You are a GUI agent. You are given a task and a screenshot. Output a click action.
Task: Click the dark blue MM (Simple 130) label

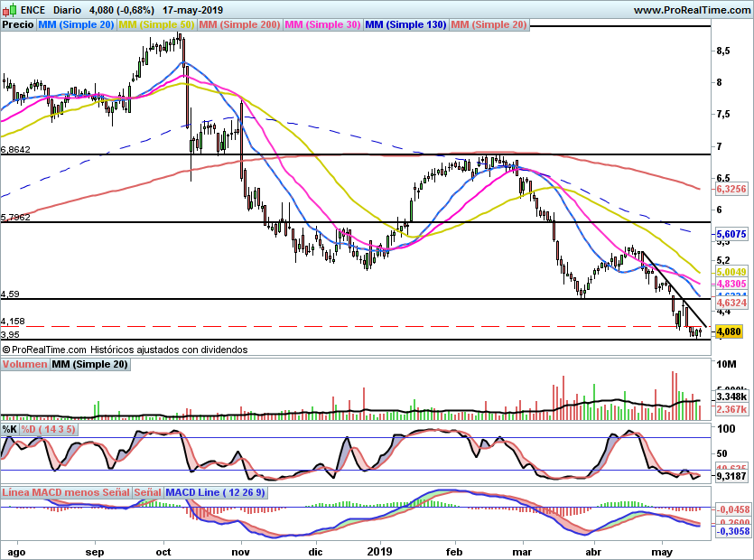coord(405,24)
